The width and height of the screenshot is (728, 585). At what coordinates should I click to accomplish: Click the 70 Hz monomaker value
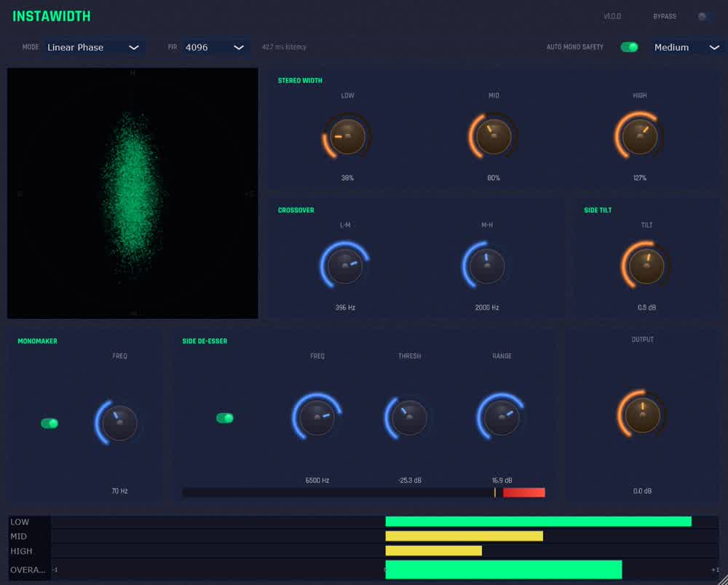pyautogui.click(x=119, y=491)
